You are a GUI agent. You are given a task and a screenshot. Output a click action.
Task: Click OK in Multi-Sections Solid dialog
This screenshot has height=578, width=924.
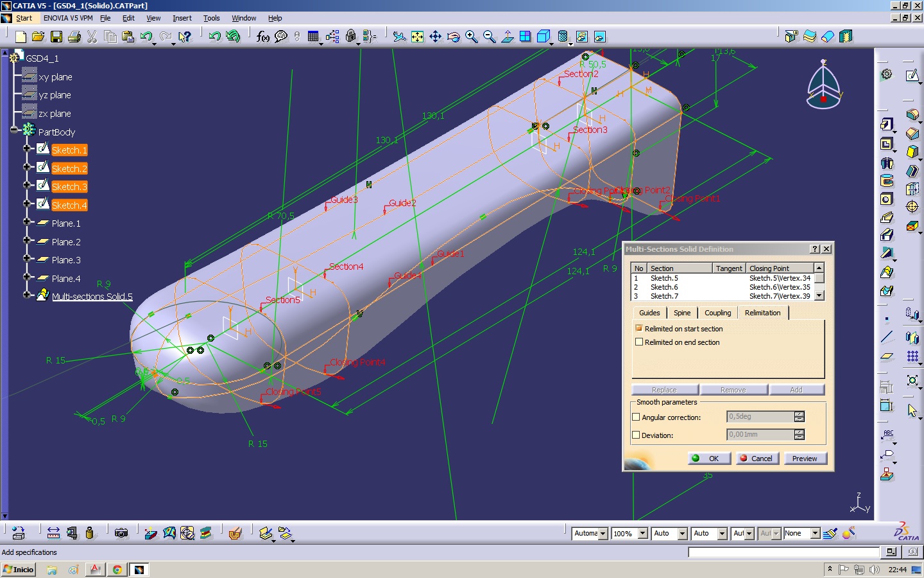click(x=710, y=459)
